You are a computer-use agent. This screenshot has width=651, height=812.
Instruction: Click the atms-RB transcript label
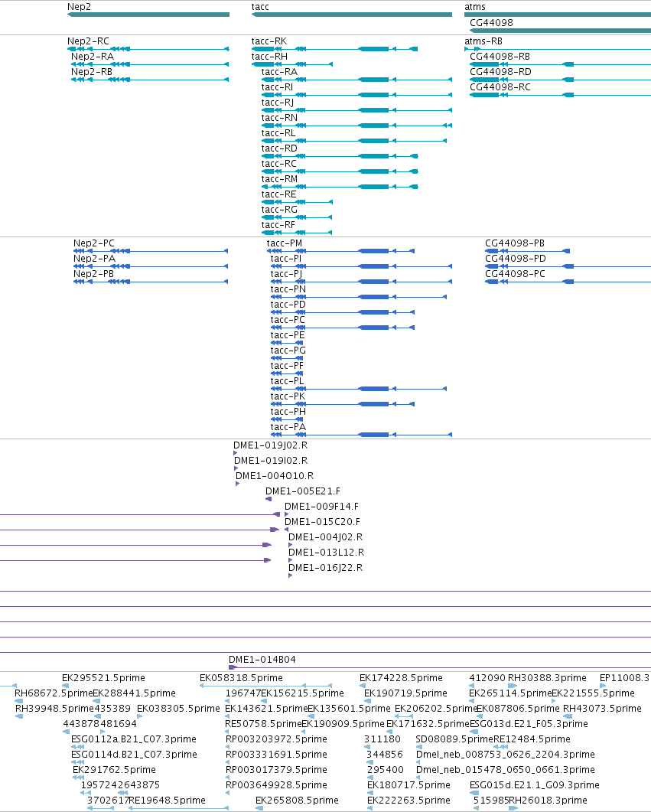[x=483, y=41]
